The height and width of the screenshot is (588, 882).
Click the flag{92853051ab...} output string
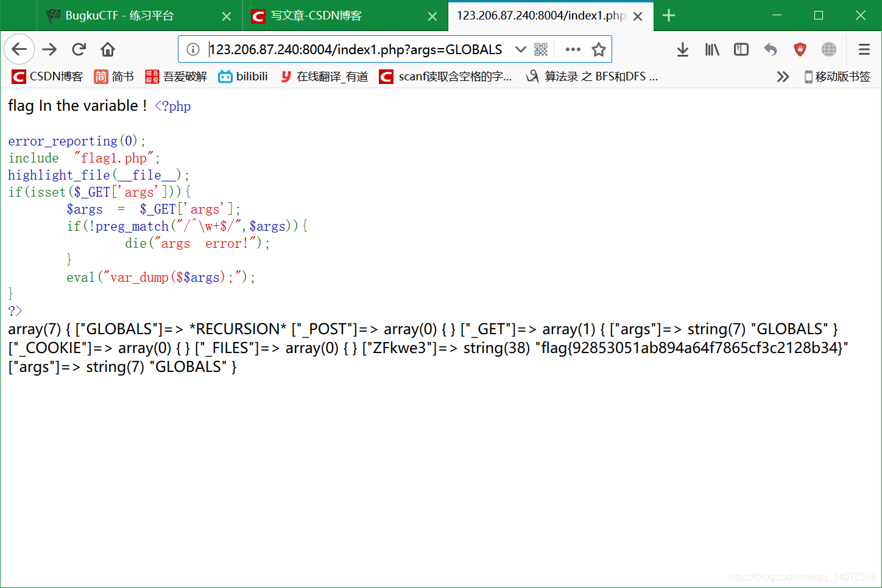click(691, 348)
